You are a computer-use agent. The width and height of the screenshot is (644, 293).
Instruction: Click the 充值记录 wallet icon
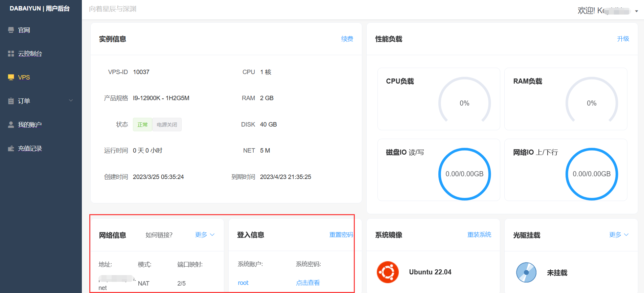coord(11,148)
